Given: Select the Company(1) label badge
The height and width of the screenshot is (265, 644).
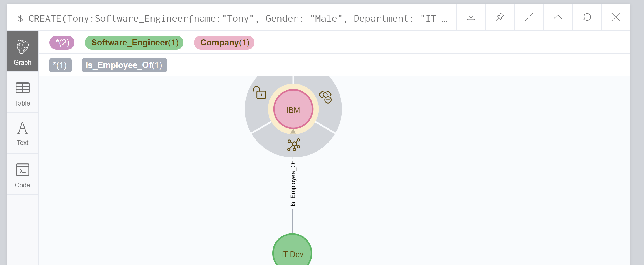Looking at the screenshot, I should 224,43.
